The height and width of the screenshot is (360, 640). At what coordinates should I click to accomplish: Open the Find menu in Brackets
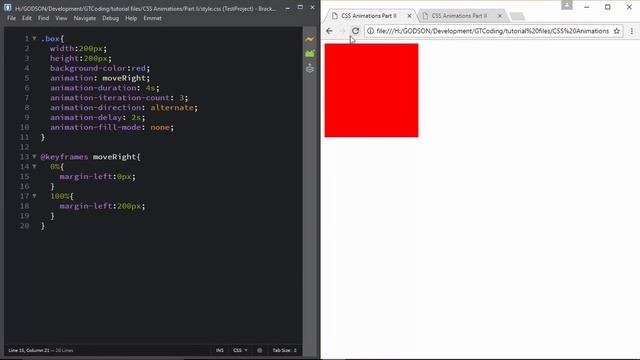click(43, 18)
